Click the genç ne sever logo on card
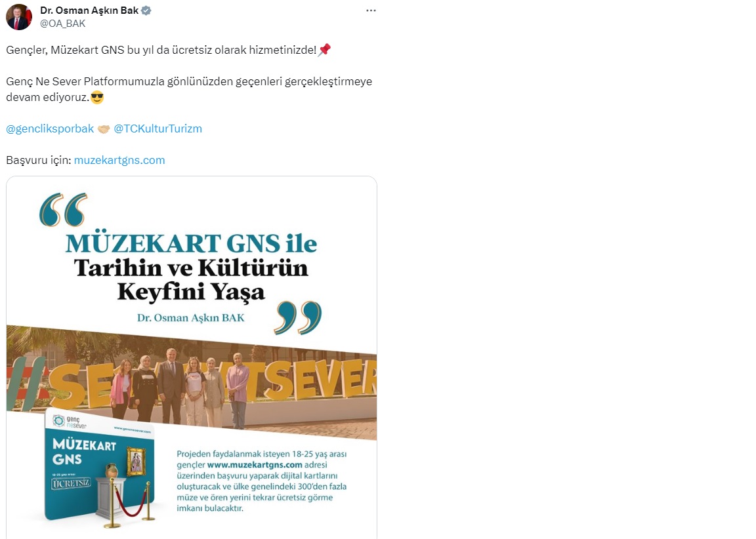This screenshot has width=756, height=539. click(70, 422)
